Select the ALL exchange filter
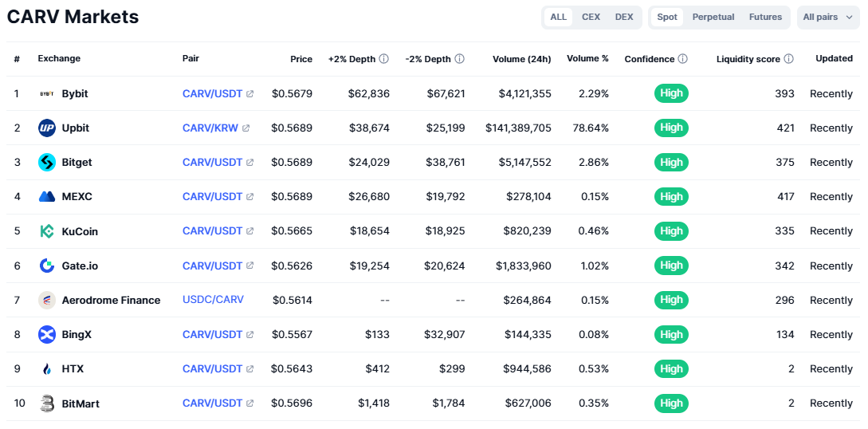 coord(559,18)
